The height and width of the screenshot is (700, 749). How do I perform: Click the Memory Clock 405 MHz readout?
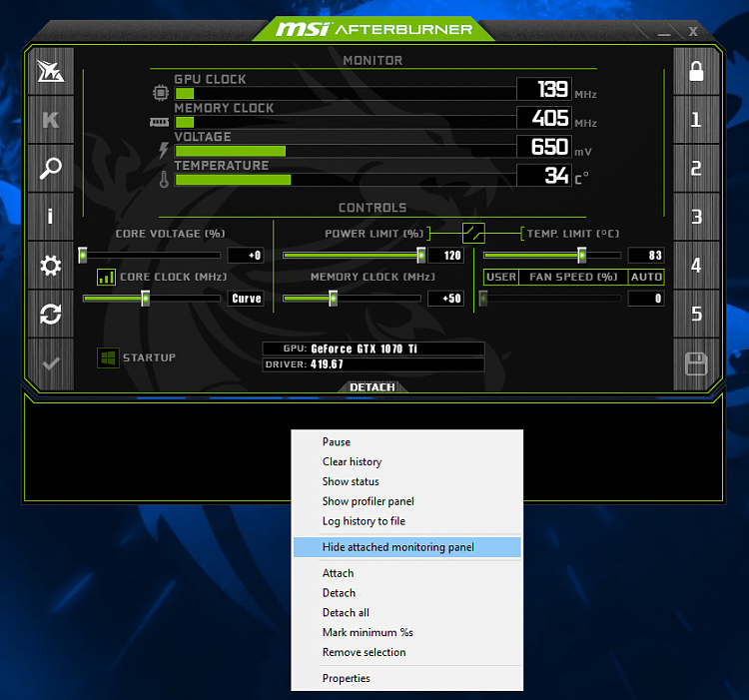(x=544, y=118)
